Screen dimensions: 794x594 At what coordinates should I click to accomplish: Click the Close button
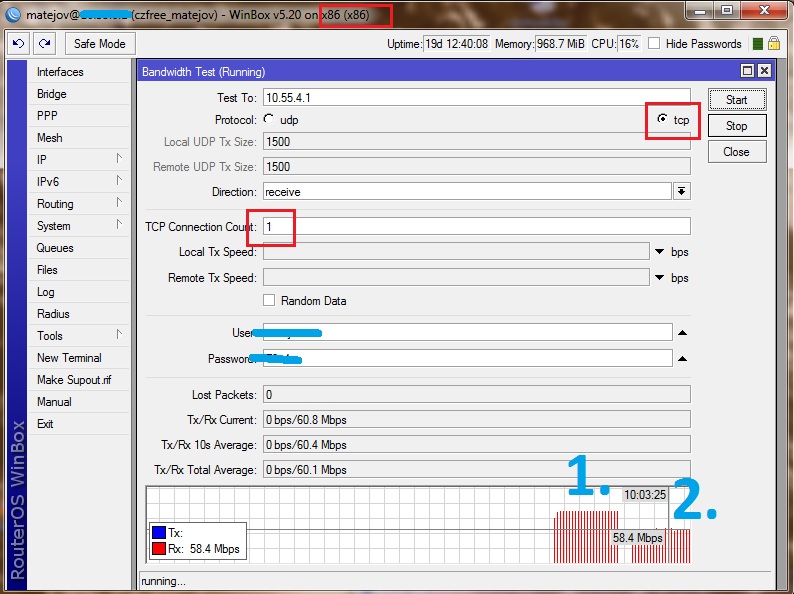click(x=737, y=151)
